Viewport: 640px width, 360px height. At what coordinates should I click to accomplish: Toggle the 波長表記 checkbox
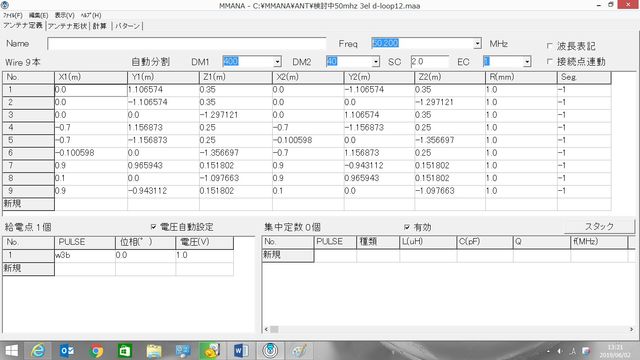[x=549, y=46]
